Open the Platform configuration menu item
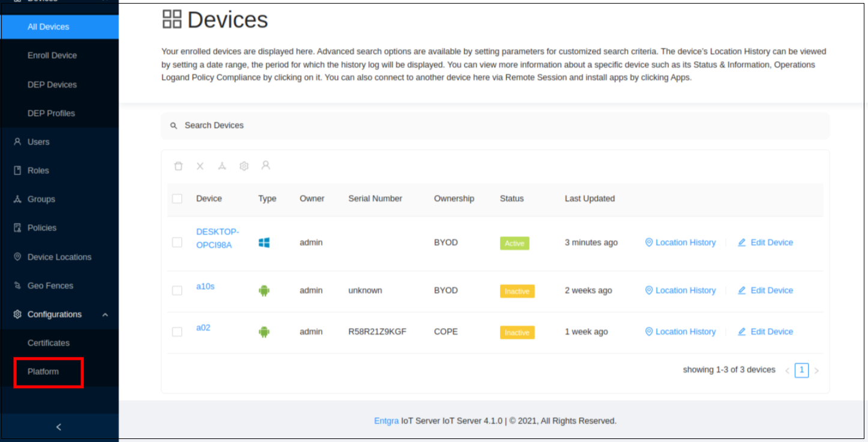868x442 pixels. pos(43,372)
